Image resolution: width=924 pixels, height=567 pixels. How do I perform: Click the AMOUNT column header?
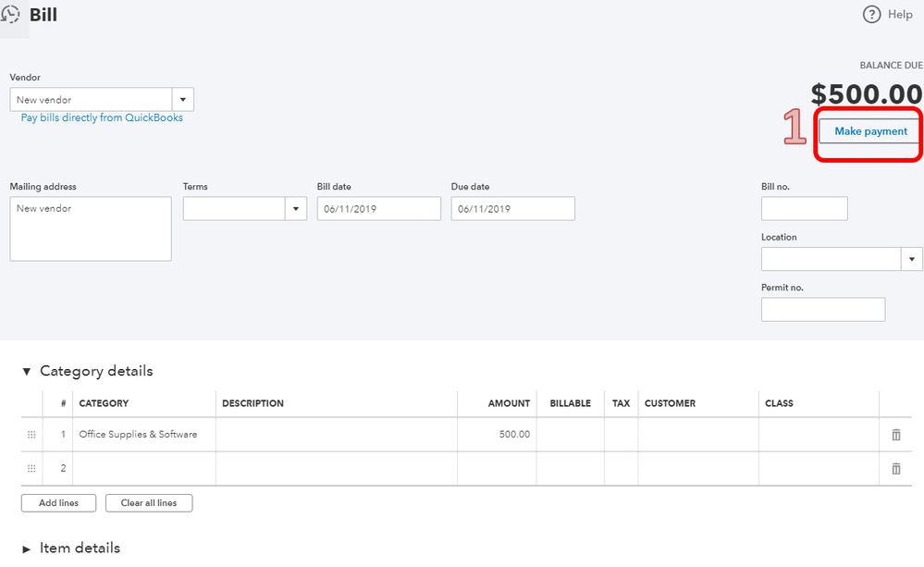[509, 403]
